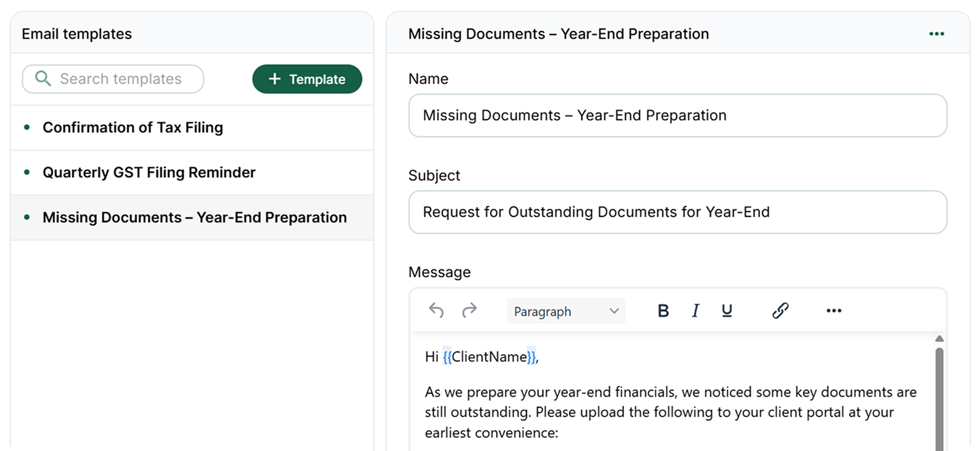Toggle underline formatting in message editor
Image resolution: width=980 pixels, height=451 pixels.
click(x=727, y=311)
